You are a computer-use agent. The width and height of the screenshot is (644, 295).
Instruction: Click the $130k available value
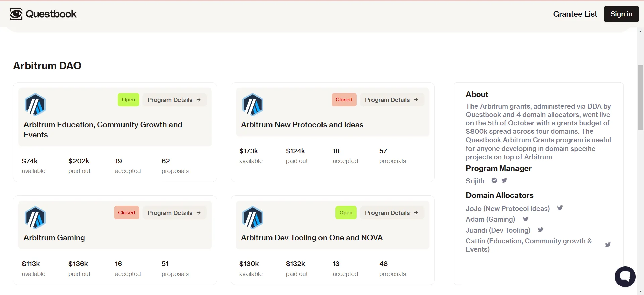(x=249, y=264)
